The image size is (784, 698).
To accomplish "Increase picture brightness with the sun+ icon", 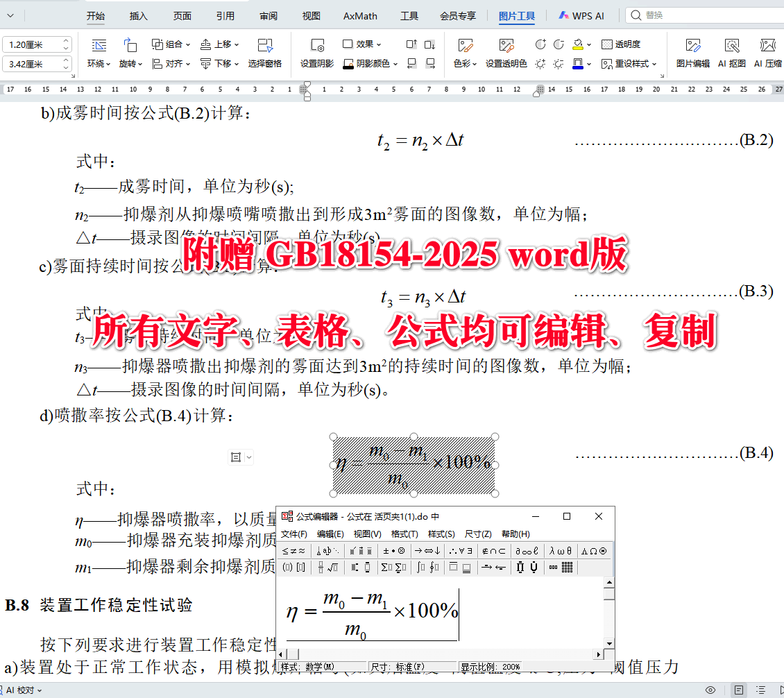I will tap(538, 65).
